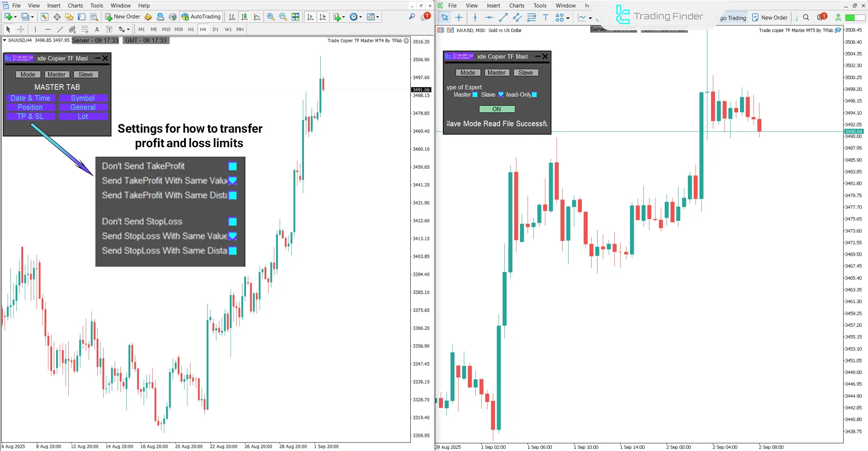Activate the Trendline drawing tool in MT5
Image resolution: width=868 pixels, height=451 pixels.
pos(503,17)
